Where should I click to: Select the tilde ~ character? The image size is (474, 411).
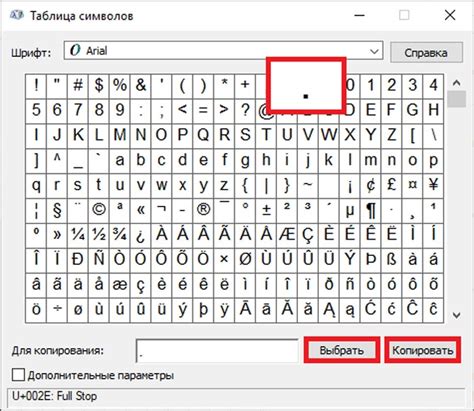coord(308,186)
